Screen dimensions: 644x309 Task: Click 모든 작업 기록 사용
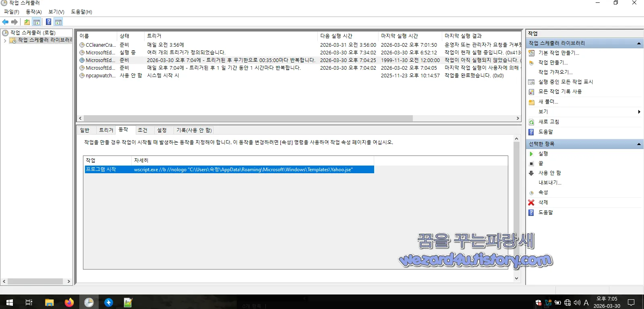(560, 91)
